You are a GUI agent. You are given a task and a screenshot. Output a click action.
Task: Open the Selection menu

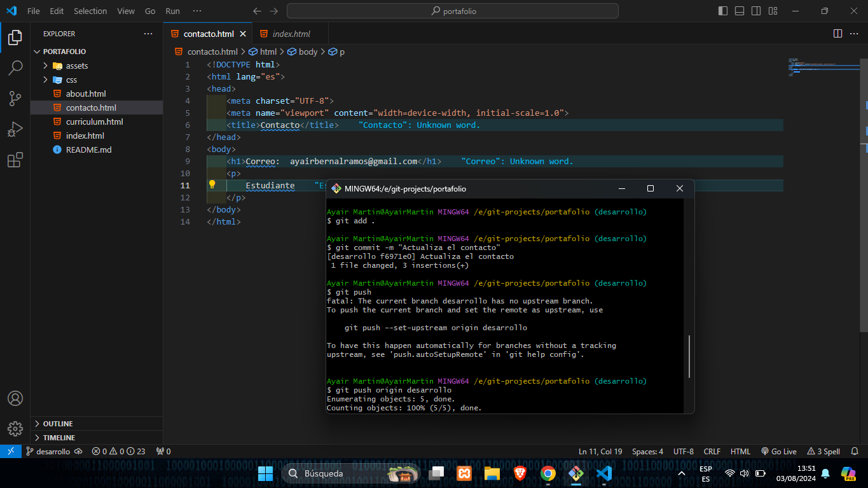pos(90,11)
